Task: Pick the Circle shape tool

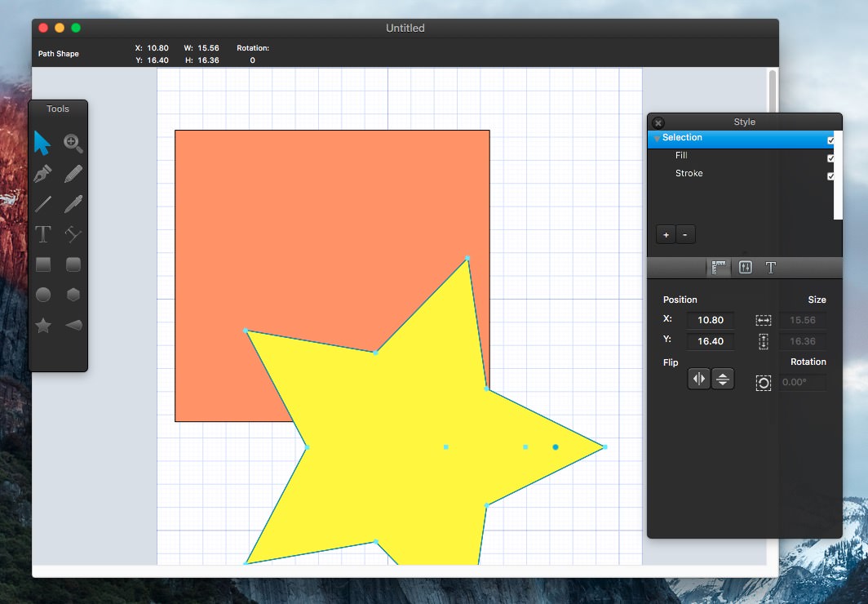Action: click(x=43, y=295)
